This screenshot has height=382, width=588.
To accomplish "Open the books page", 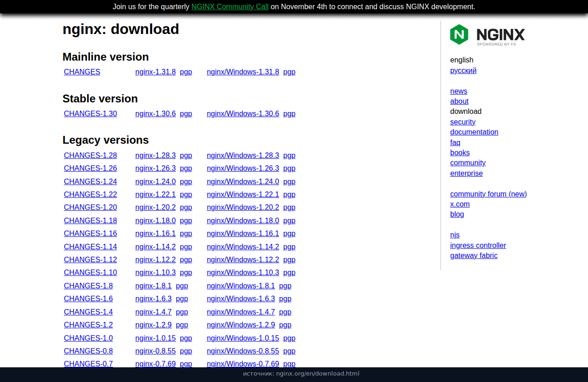I will coord(460,152).
